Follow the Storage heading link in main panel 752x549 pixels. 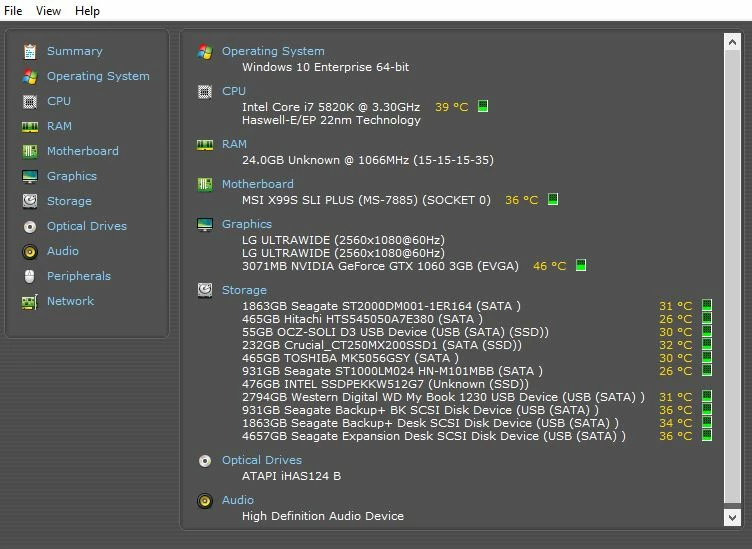click(245, 290)
